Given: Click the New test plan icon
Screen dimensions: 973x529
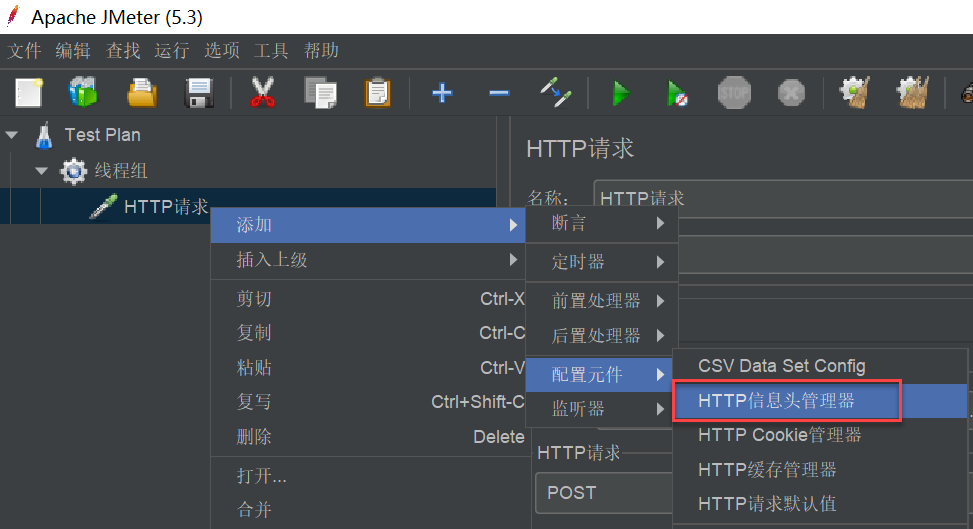Looking at the screenshot, I should [29, 93].
